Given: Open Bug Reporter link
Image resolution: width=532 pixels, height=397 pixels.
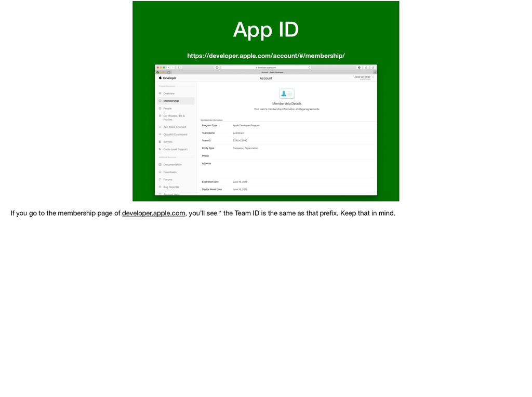Looking at the screenshot, I should [171, 187].
